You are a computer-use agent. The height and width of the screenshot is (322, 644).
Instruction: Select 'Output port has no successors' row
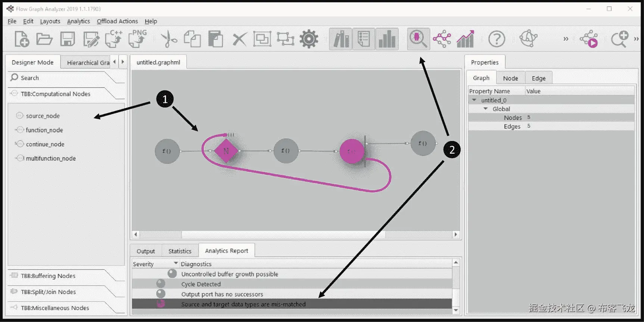tap(292, 294)
